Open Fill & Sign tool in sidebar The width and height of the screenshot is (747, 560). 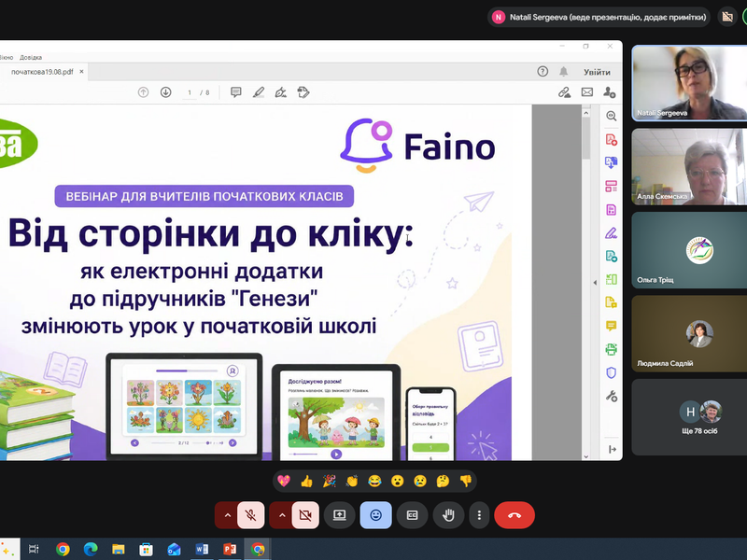coord(612,232)
